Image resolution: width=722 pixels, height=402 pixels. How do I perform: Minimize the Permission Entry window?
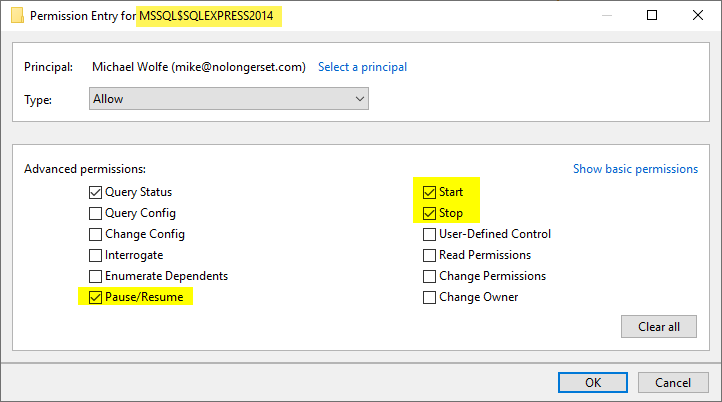tap(607, 16)
